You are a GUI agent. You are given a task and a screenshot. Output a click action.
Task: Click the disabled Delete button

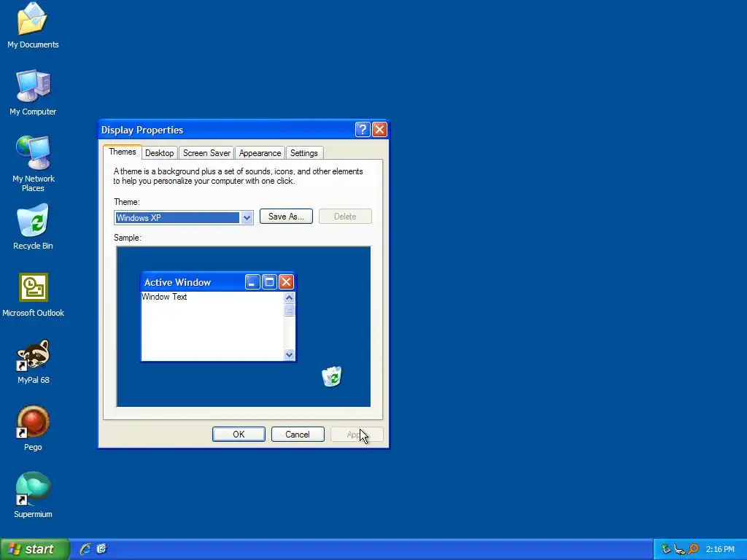[345, 217]
